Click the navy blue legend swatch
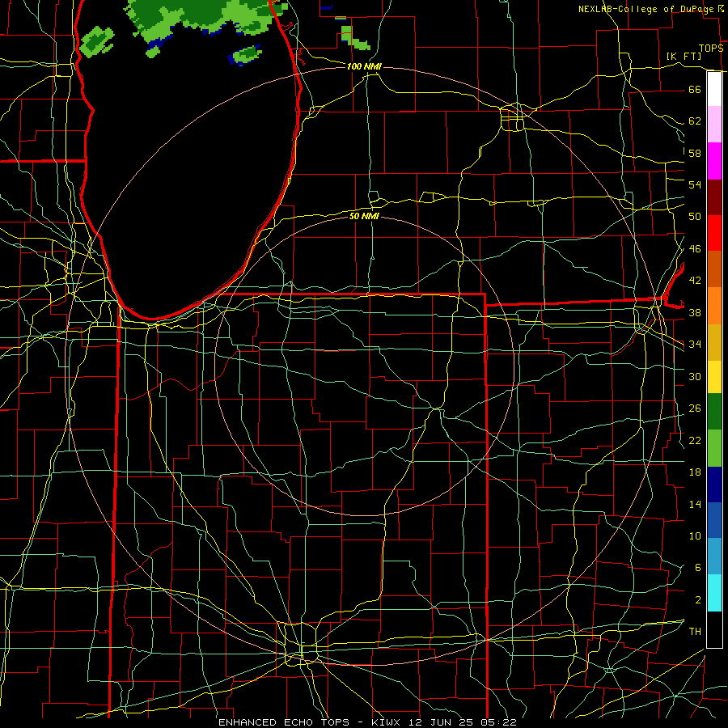728x728 pixels. click(x=714, y=485)
